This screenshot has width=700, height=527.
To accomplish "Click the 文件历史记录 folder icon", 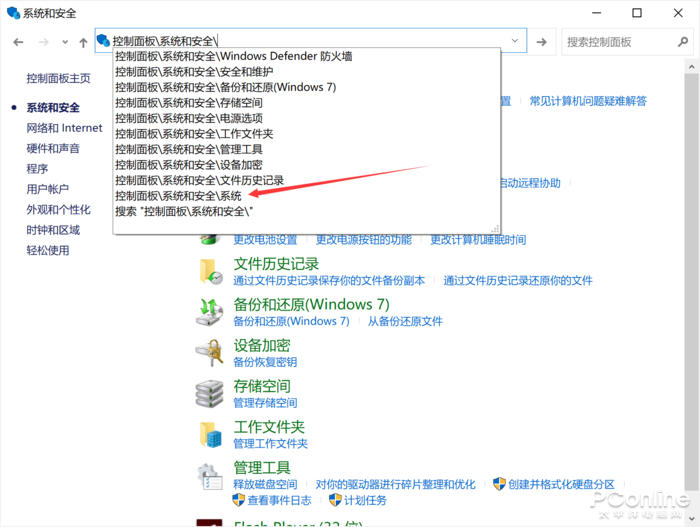I will (x=211, y=271).
